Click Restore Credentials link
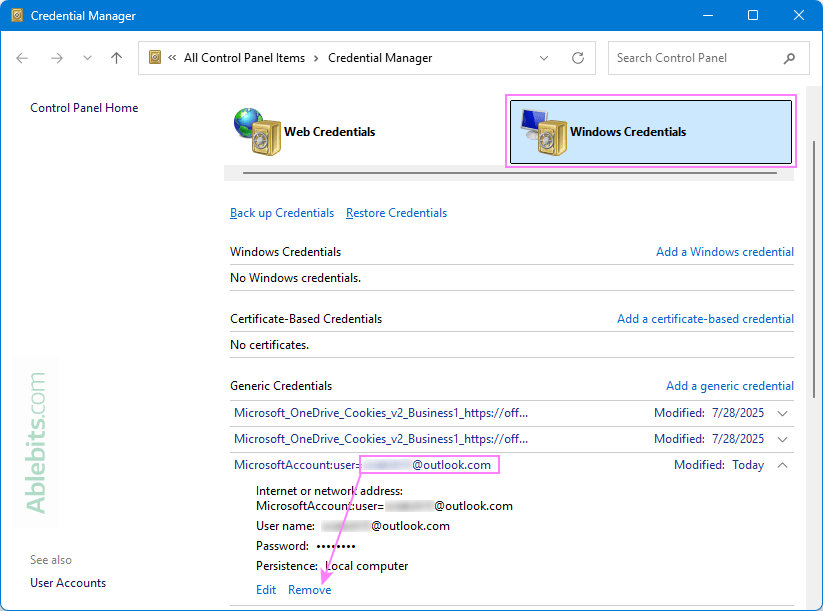Screen dimensions: 823x611 coord(396,213)
